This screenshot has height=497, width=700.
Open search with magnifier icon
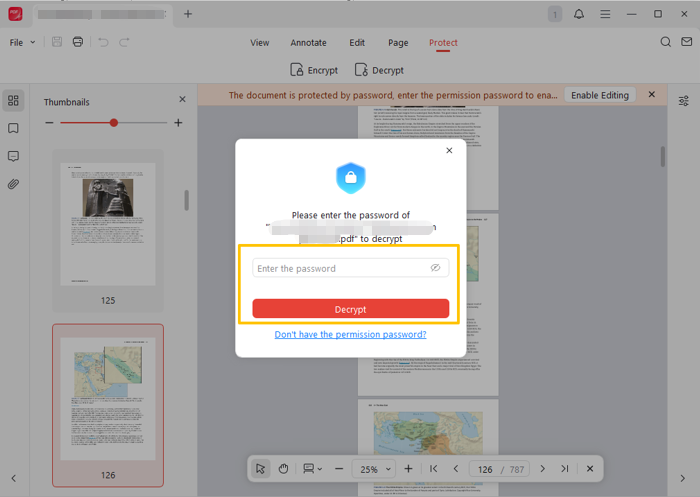tap(666, 42)
